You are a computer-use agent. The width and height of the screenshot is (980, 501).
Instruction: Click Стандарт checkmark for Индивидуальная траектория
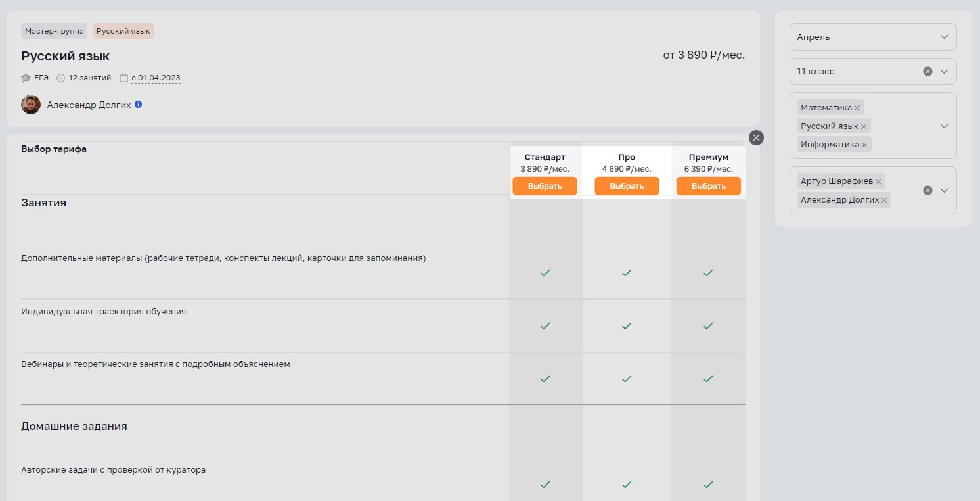545,326
